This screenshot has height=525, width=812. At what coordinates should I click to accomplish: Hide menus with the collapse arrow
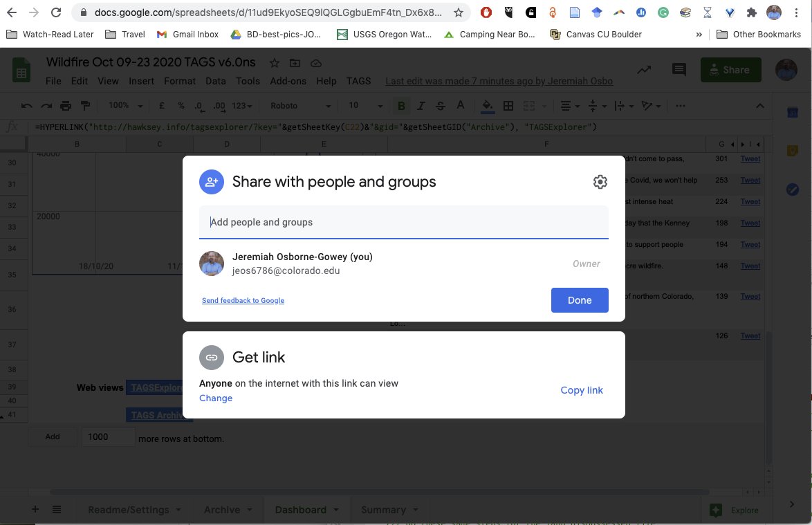tap(759, 106)
